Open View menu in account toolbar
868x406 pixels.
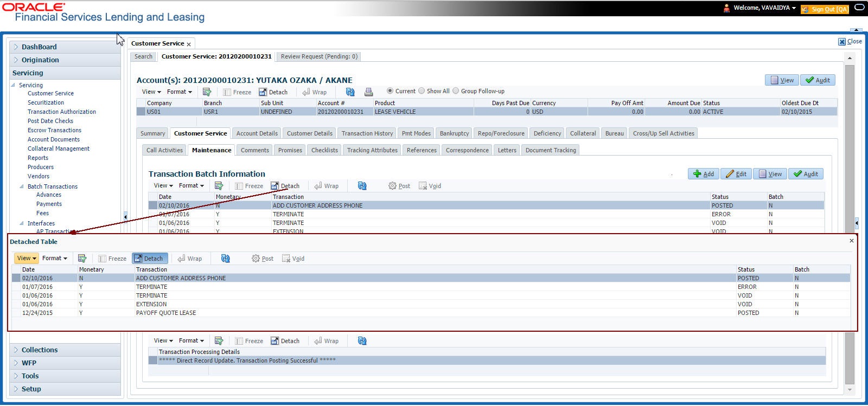[x=151, y=92]
